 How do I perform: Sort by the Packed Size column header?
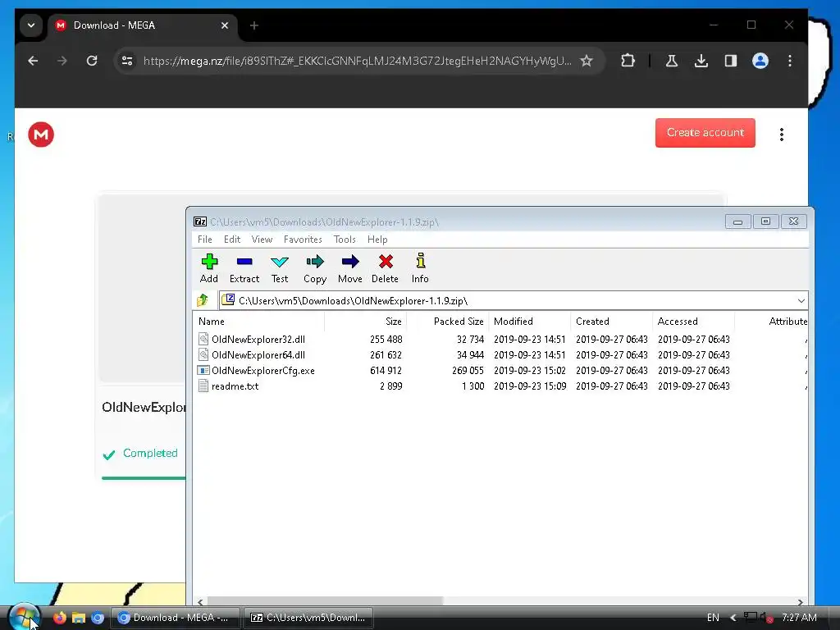click(447, 322)
